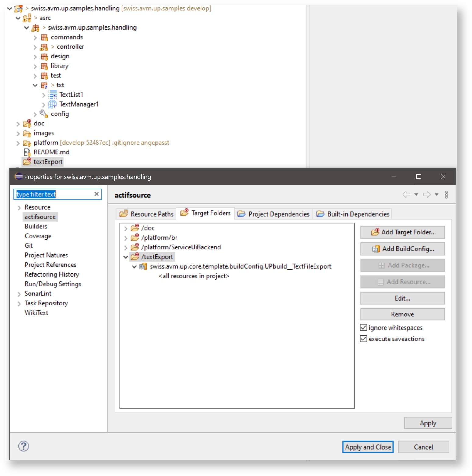Expand the SonarLint properties category
This screenshot has width=472, height=476.
click(x=19, y=294)
